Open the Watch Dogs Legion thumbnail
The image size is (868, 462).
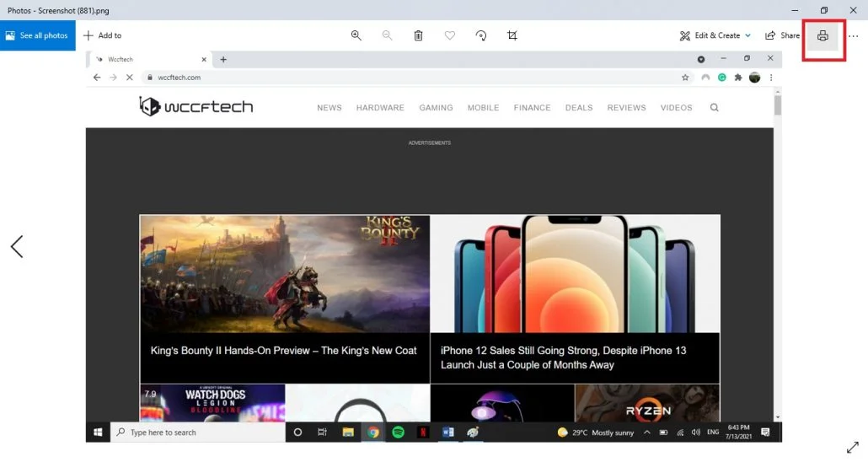(x=212, y=403)
